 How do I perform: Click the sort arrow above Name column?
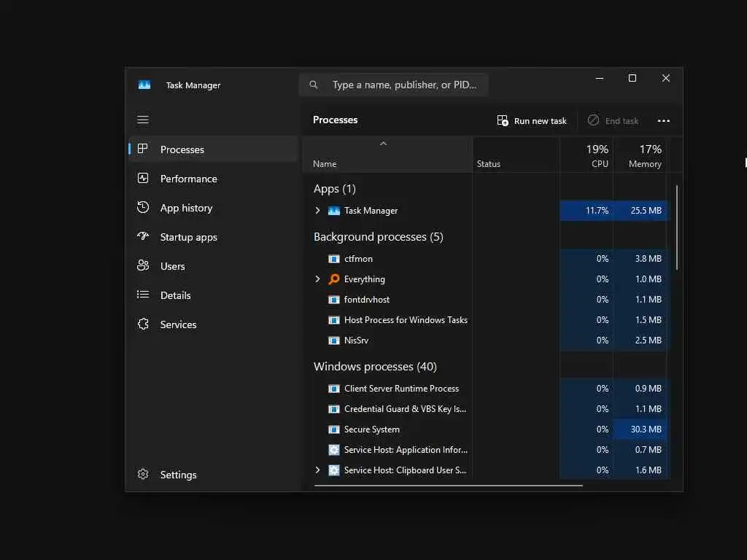383,144
